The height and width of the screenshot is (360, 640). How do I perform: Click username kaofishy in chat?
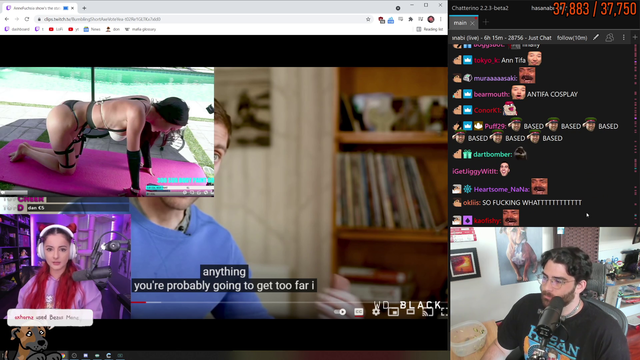pos(487,220)
